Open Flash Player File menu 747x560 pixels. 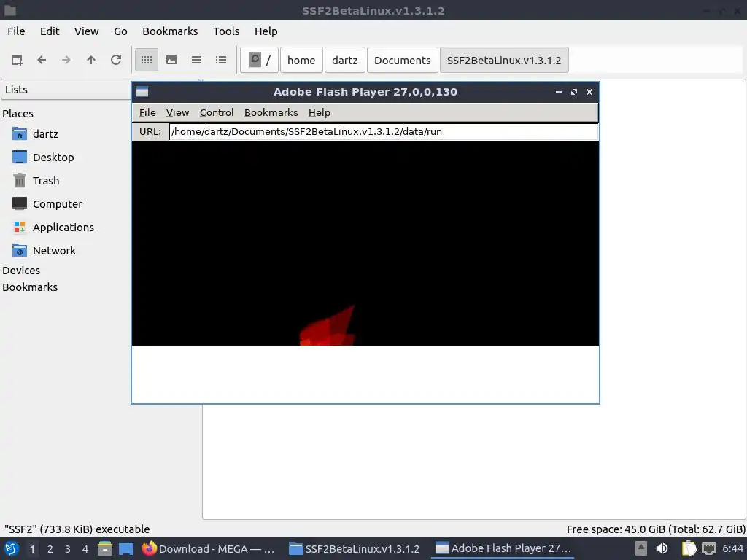(x=147, y=113)
